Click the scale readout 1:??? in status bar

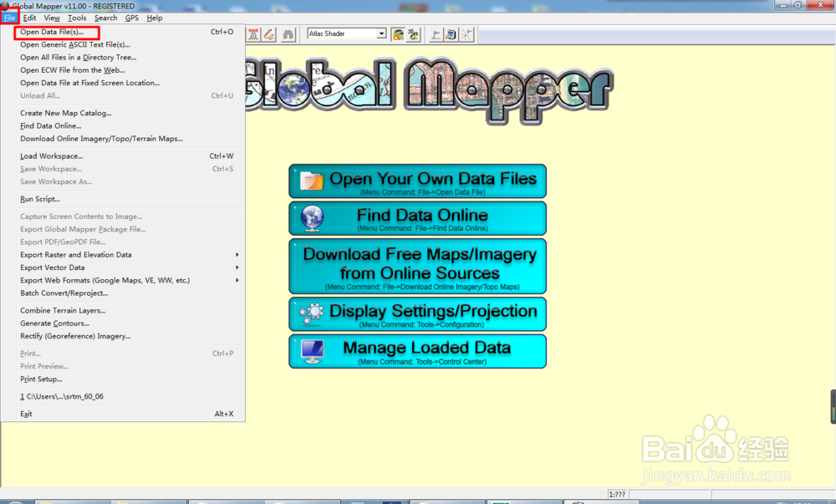pyautogui.click(x=617, y=495)
